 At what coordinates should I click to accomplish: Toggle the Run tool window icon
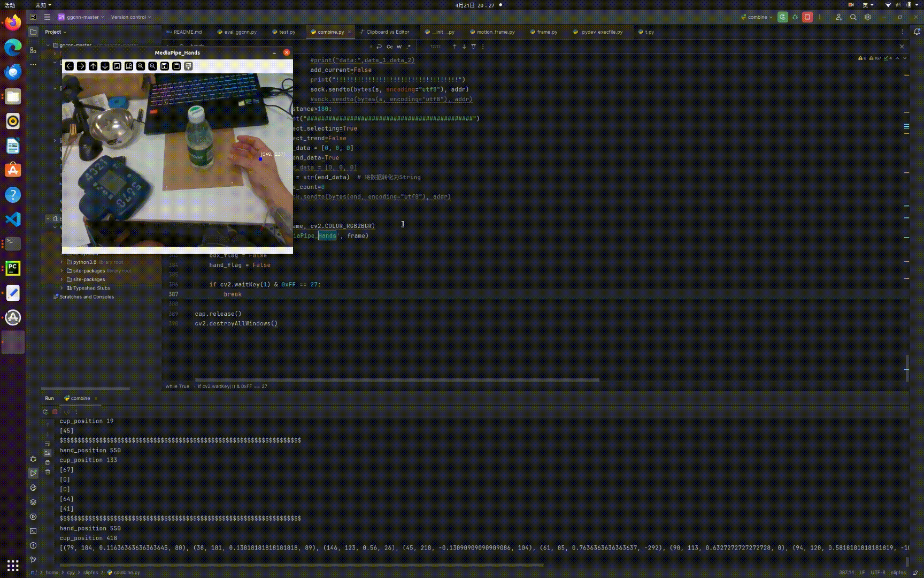click(x=33, y=473)
